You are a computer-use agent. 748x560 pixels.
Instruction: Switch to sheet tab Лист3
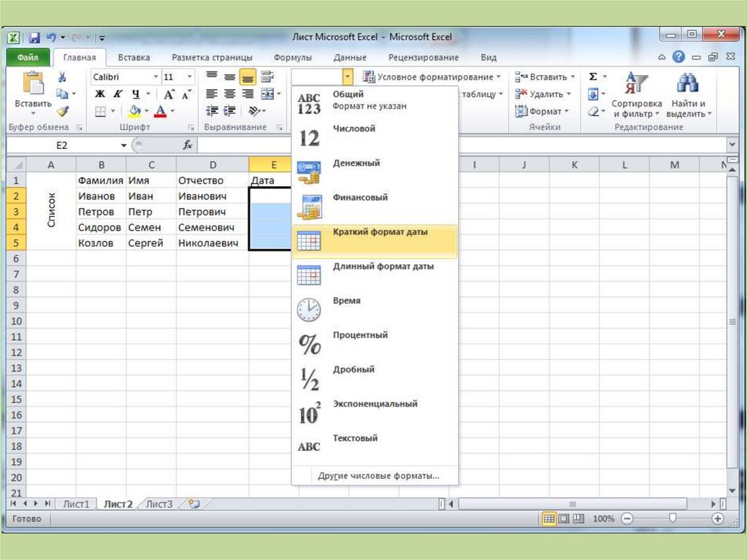[159, 504]
